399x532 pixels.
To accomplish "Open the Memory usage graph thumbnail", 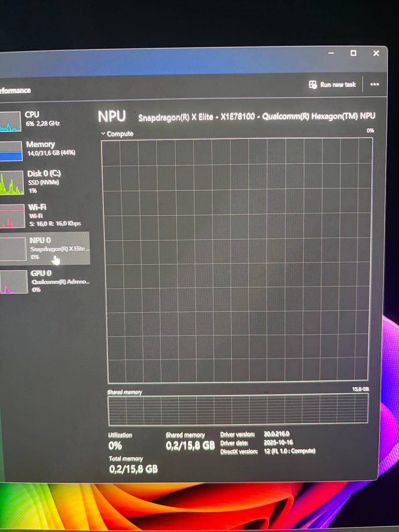I will coord(11,151).
